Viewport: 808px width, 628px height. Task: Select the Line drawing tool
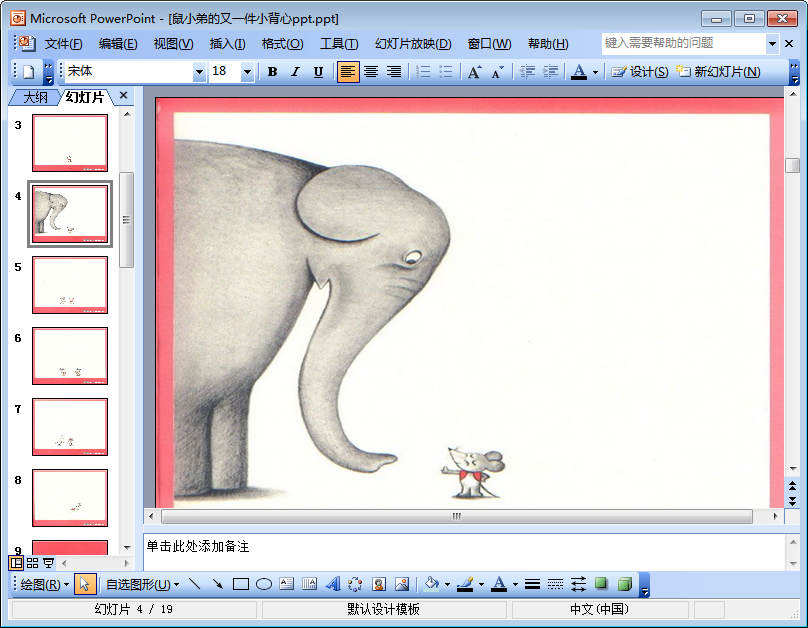click(x=195, y=584)
